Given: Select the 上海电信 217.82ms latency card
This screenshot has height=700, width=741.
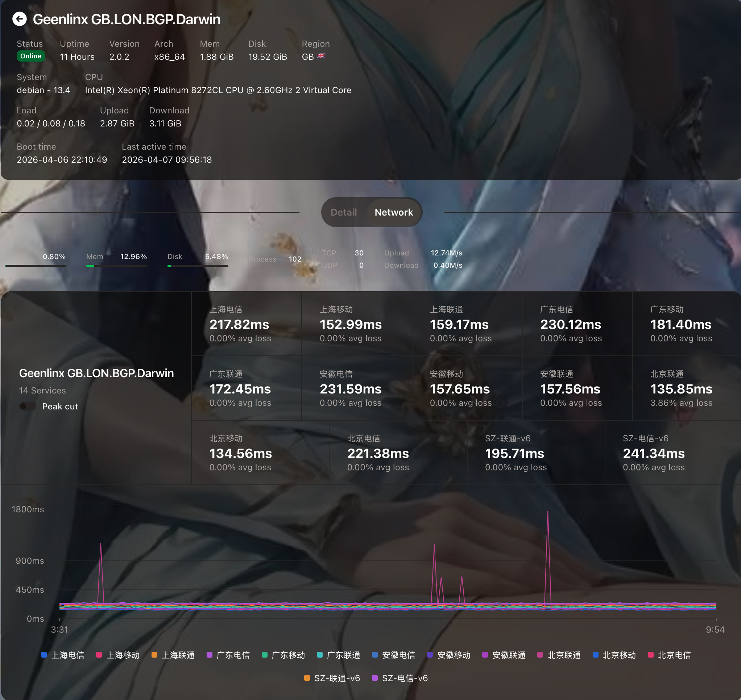Looking at the screenshot, I should point(247,324).
